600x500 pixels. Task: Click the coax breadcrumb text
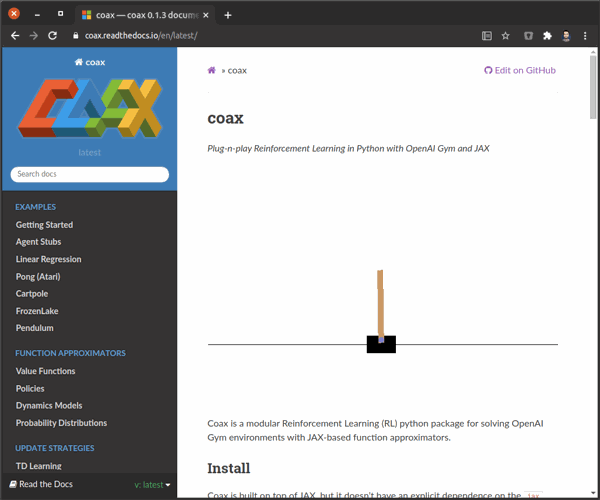coord(237,71)
